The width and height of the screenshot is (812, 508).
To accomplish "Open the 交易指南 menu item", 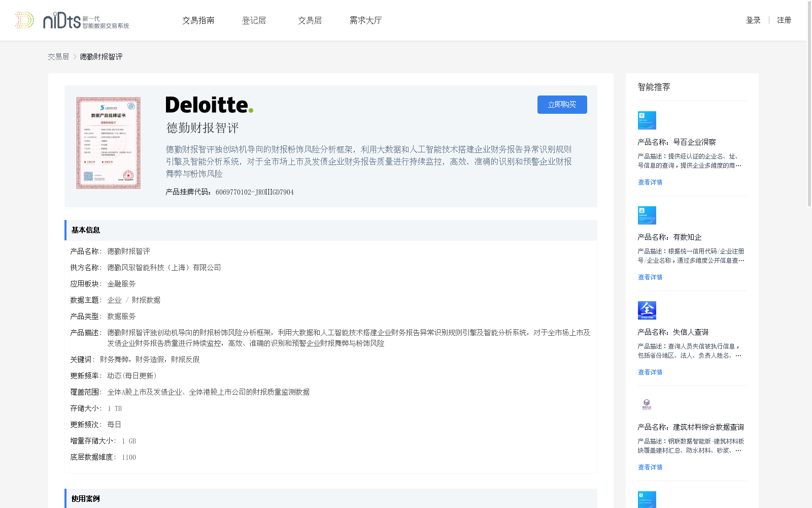I will pyautogui.click(x=198, y=20).
